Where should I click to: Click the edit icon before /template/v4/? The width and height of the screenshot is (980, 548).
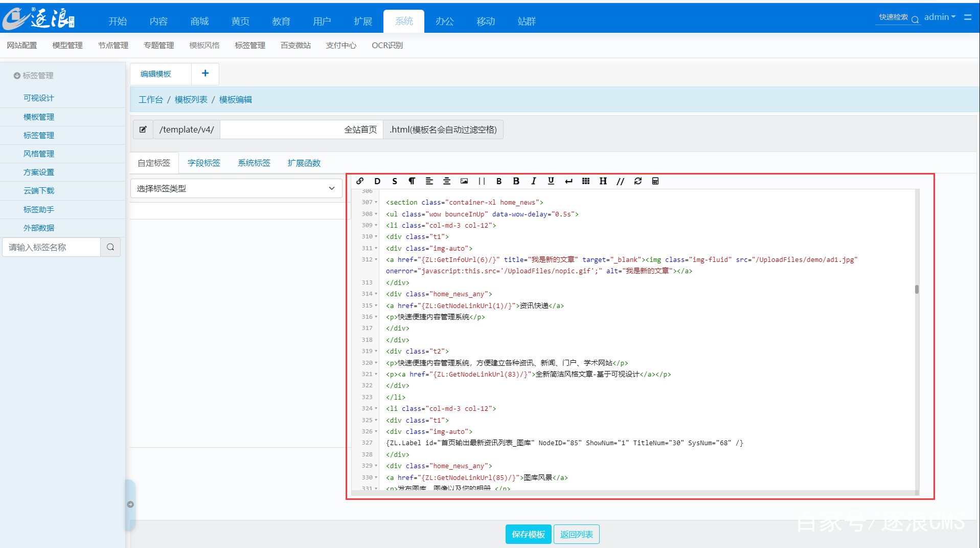pyautogui.click(x=143, y=129)
